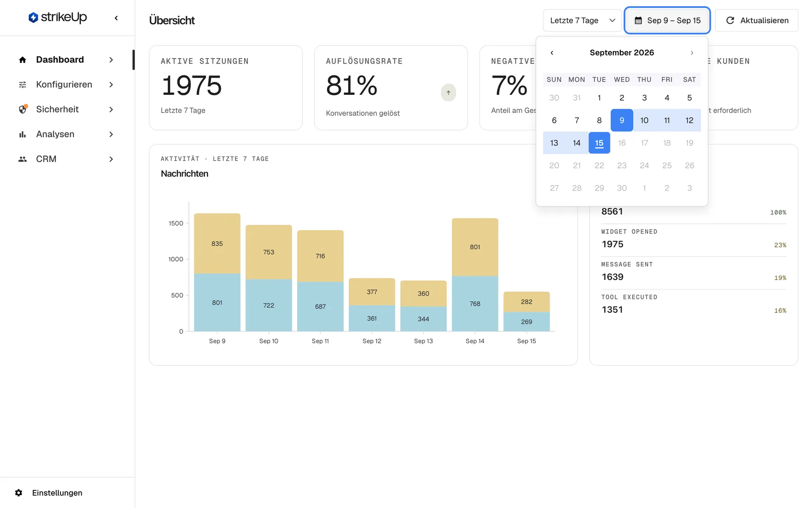This screenshot has width=812, height=508.
Task: Click the up-arrow trend badge on Auflösungsrate
Action: tap(448, 93)
